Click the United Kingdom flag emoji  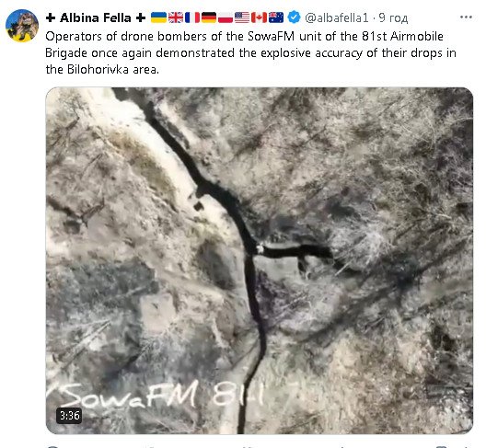pos(176,17)
